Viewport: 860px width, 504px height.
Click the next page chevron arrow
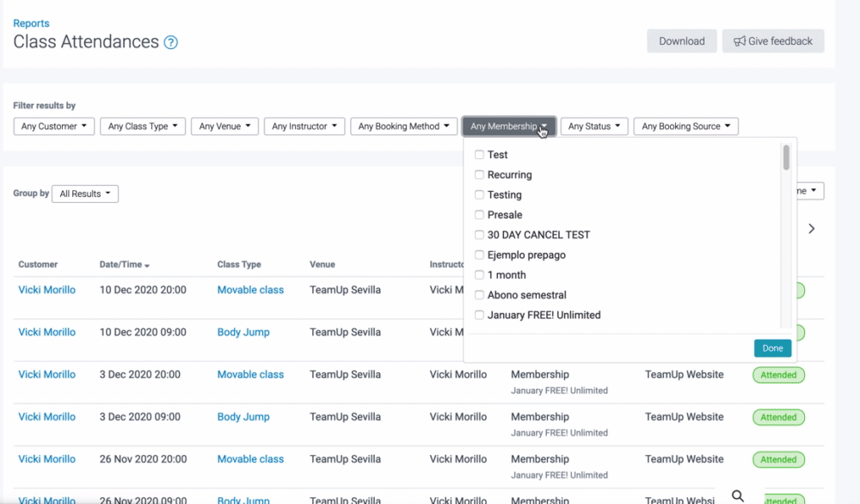coord(811,229)
